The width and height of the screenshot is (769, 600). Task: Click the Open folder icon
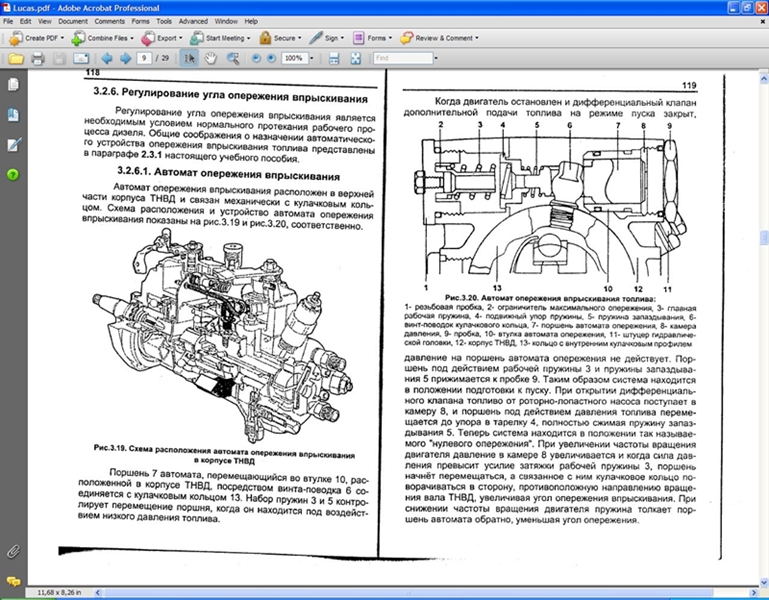(15, 59)
